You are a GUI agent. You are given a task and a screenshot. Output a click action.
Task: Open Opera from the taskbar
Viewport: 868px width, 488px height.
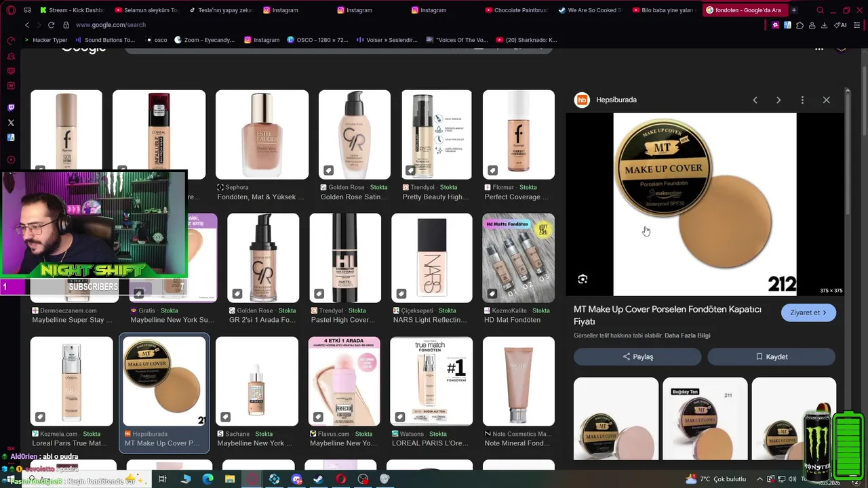pos(340,479)
